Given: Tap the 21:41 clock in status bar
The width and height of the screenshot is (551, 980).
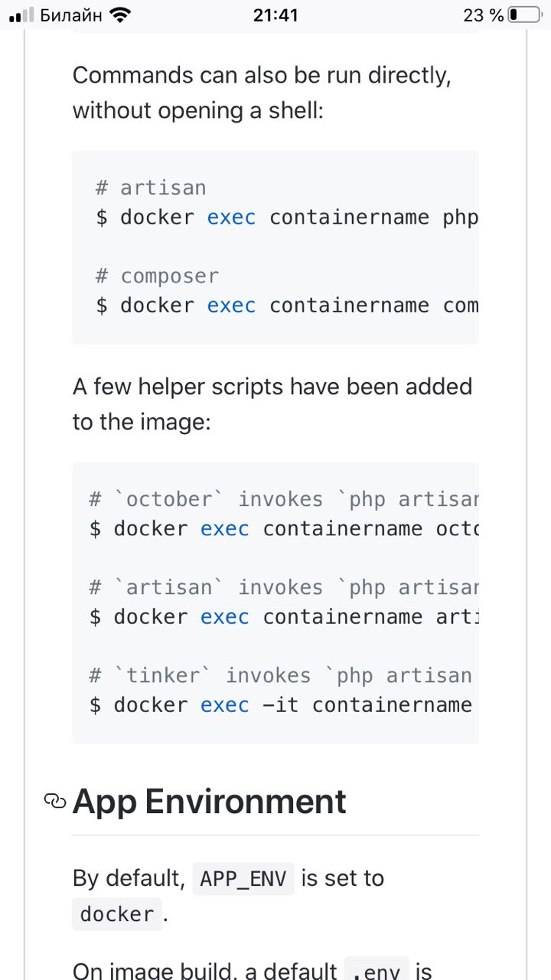Looking at the screenshot, I should (275, 15).
